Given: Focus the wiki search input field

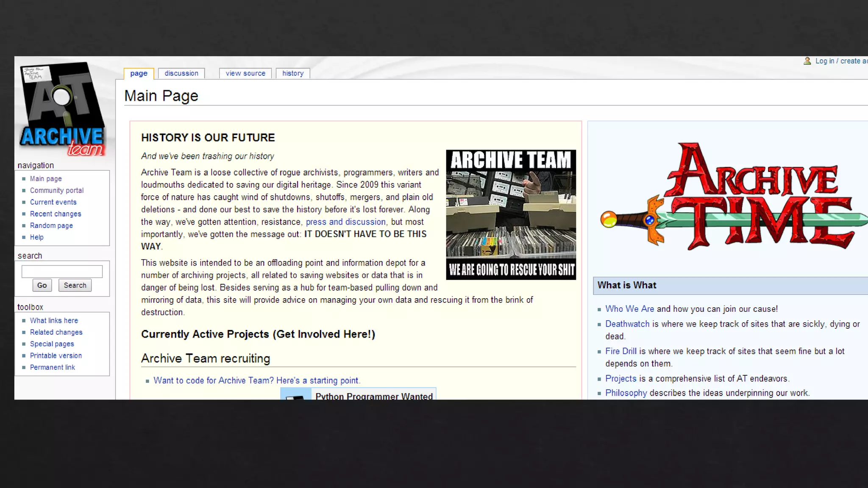Looking at the screenshot, I should pos(62,271).
